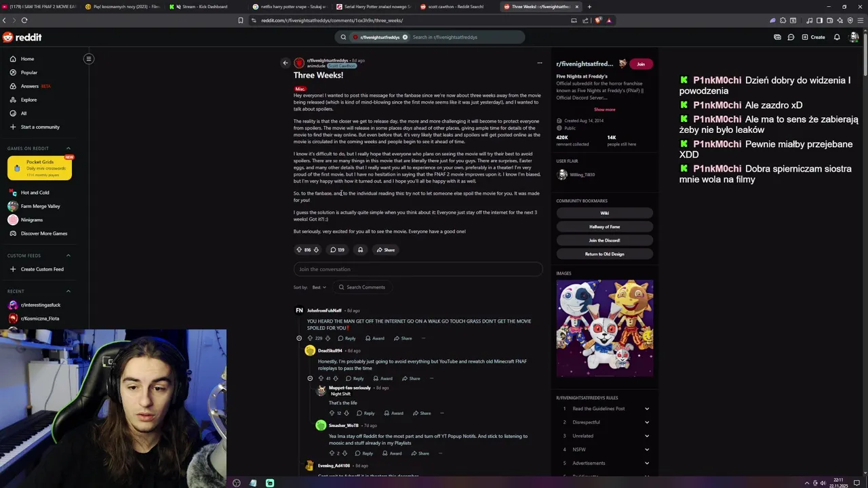The height and width of the screenshot is (488, 868).
Task: Collapse JohnfromFuhNaff's comment thread
Action: point(299,338)
